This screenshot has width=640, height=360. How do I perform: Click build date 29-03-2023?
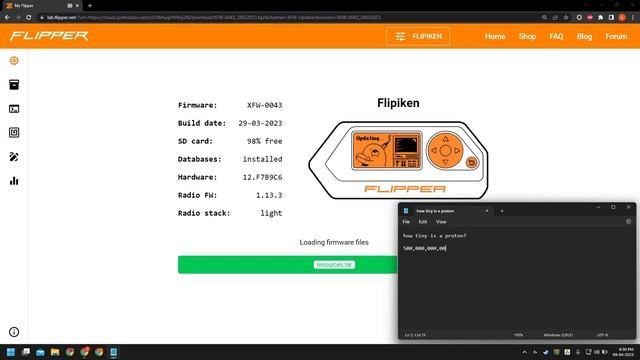point(260,123)
